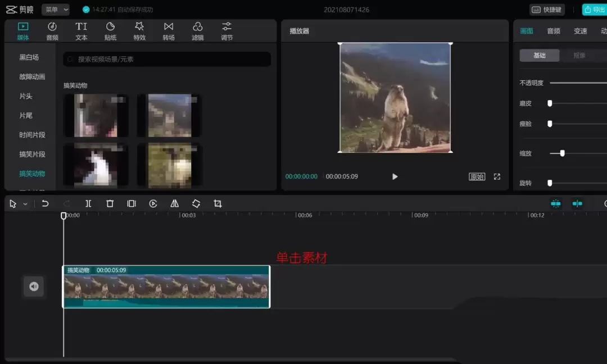
Task: Open the 转场 (Transitions) panel
Action: pyautogui.click(x=169, y=30)
